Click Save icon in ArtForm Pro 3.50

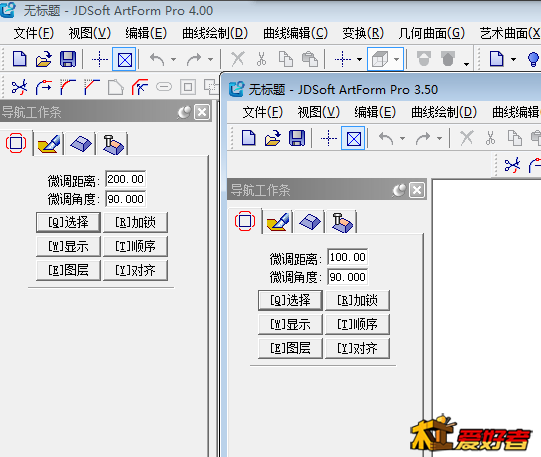pyautogui.click(x=297, y=138)
